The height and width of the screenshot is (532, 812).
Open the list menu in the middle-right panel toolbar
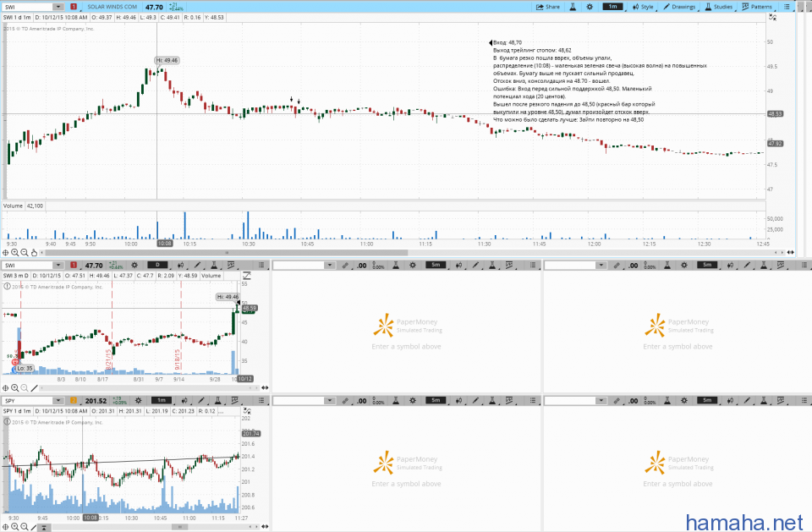[x=804, y=266]
